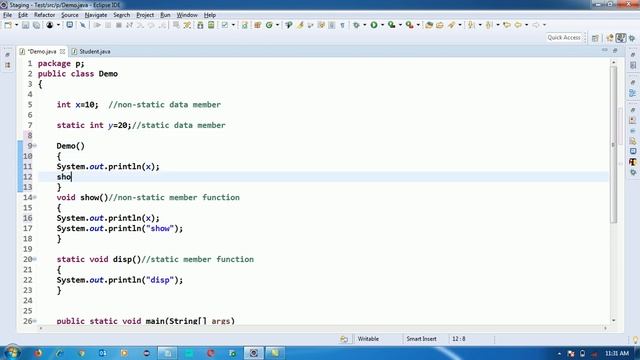Open the Source menu

point(70,15)
